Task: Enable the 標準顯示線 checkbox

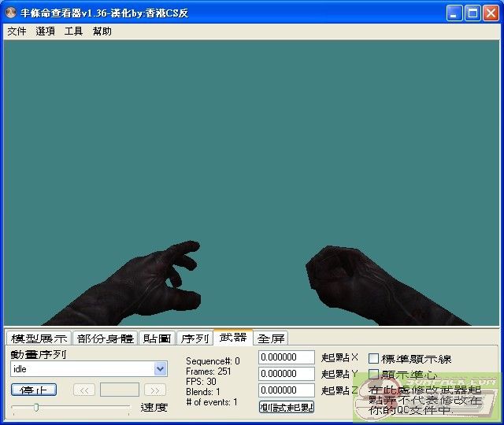Action: pyautogui.click(x=374, y=359)
